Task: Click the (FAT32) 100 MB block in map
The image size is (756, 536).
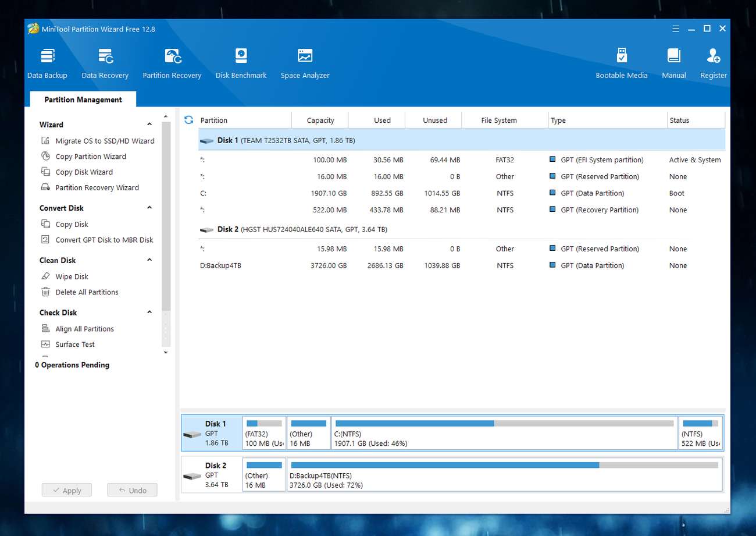Action: [x=265, y=433]
